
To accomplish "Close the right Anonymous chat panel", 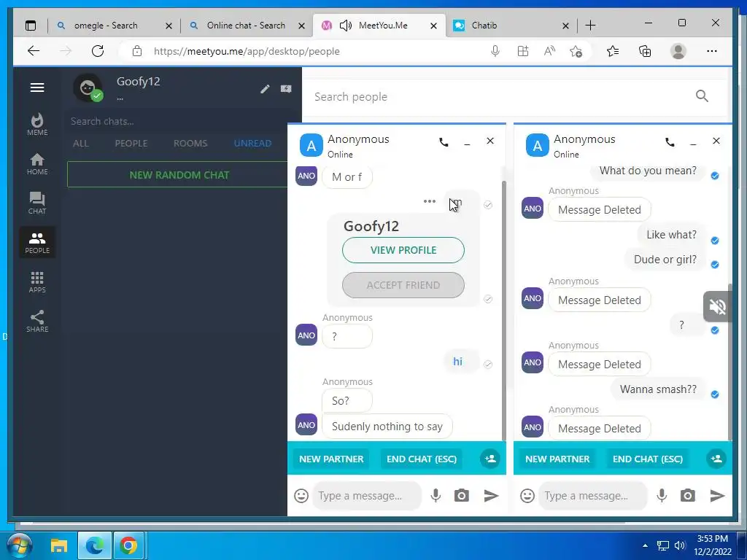I will click(x=716, y=141).
